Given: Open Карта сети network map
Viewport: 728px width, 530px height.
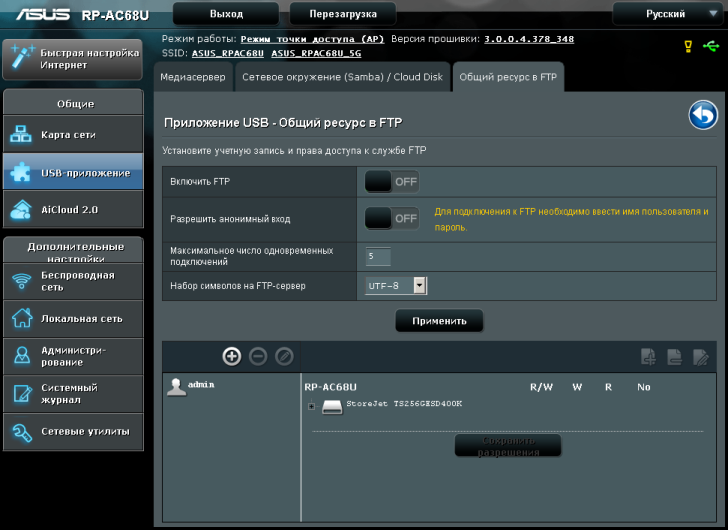Looking at the screenshot, I should tap(73, 135).
